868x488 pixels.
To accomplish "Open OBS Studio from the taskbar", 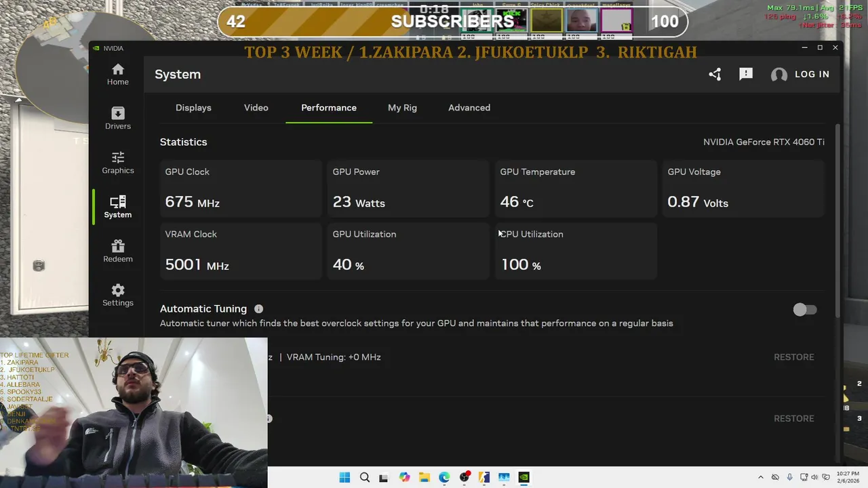I will pos(465,477).
